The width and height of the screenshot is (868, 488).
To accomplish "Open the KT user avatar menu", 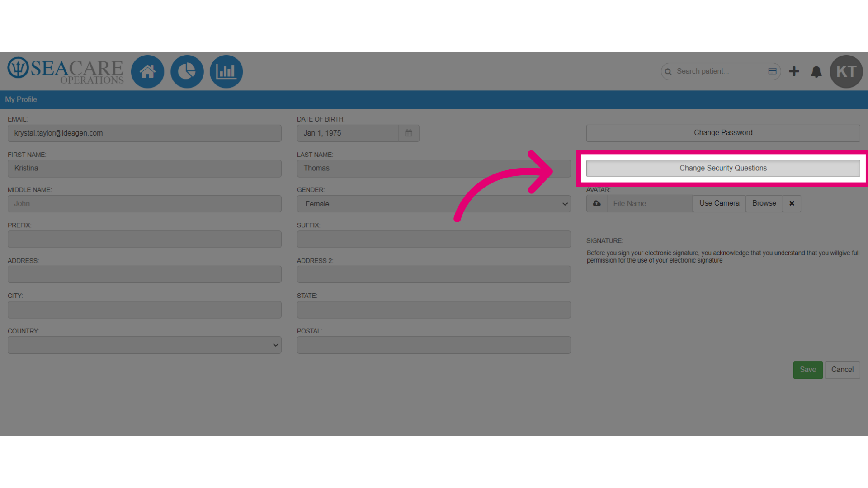I will (x=846, y=71).
